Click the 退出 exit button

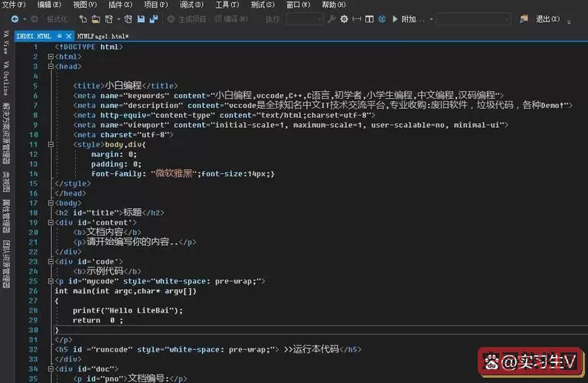pos(545,18)
